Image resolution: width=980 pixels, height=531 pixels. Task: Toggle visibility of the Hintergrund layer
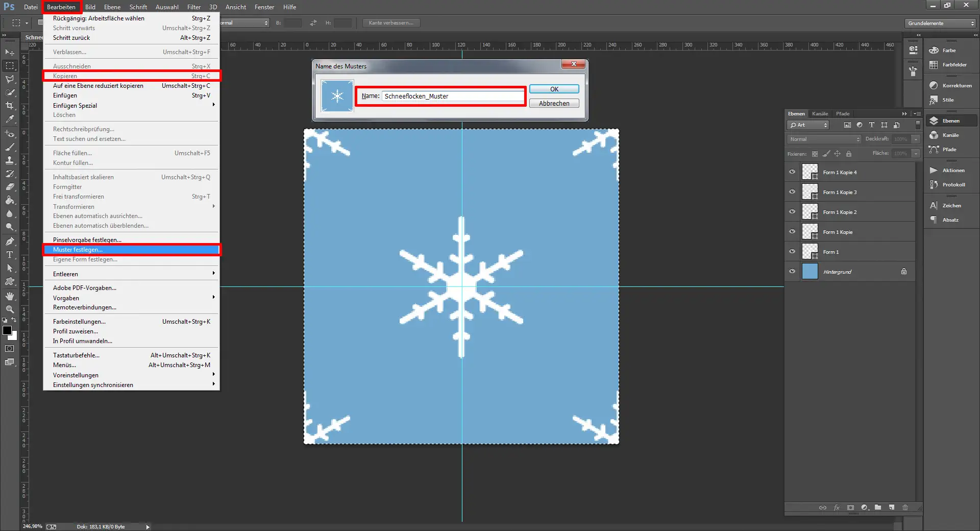[792, 272]
